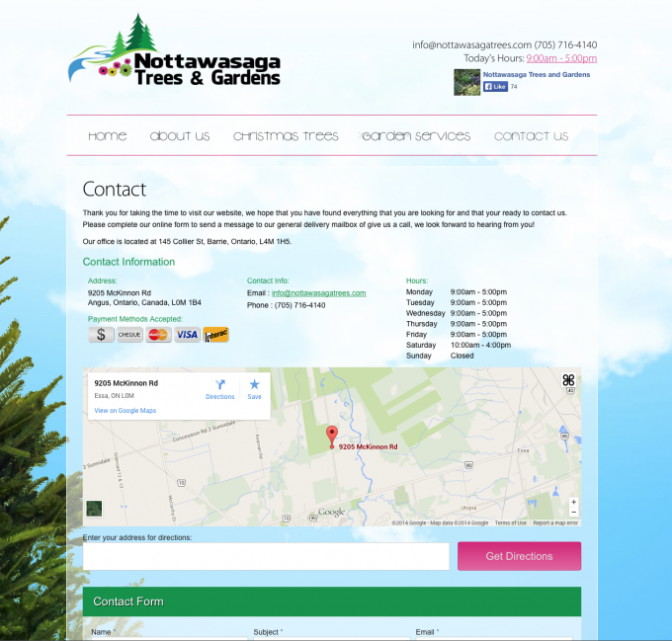This screenshot has width=672, height=641.
Task: Click the Cheque payment icon
Action: coord(129,335)
